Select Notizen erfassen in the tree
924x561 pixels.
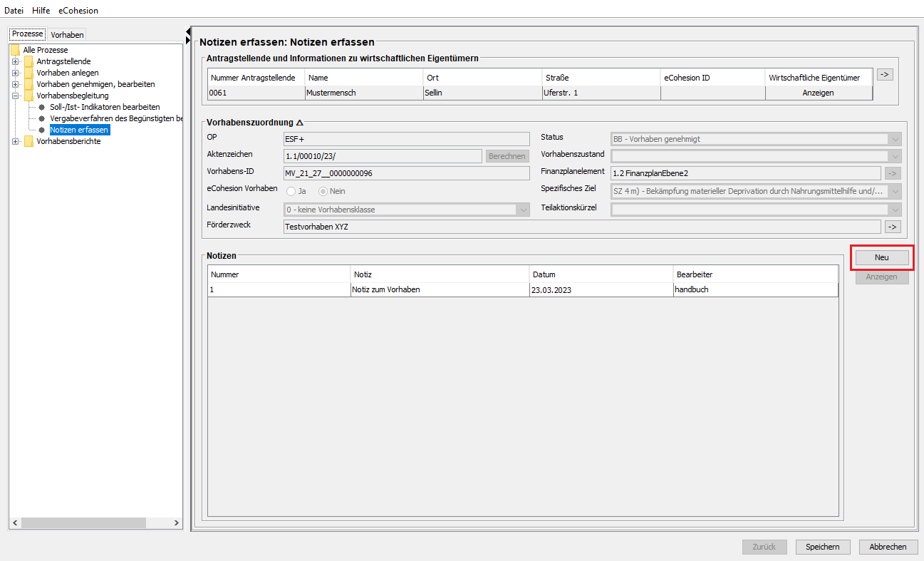tap(79, 130)
